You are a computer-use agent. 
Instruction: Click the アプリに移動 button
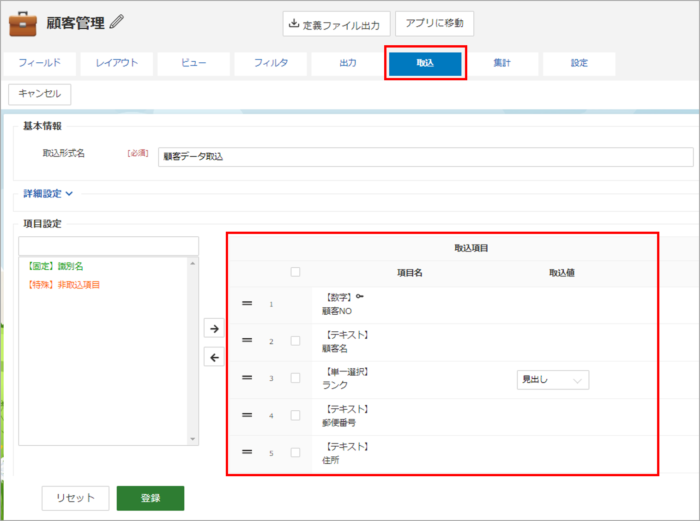point(434,24)
